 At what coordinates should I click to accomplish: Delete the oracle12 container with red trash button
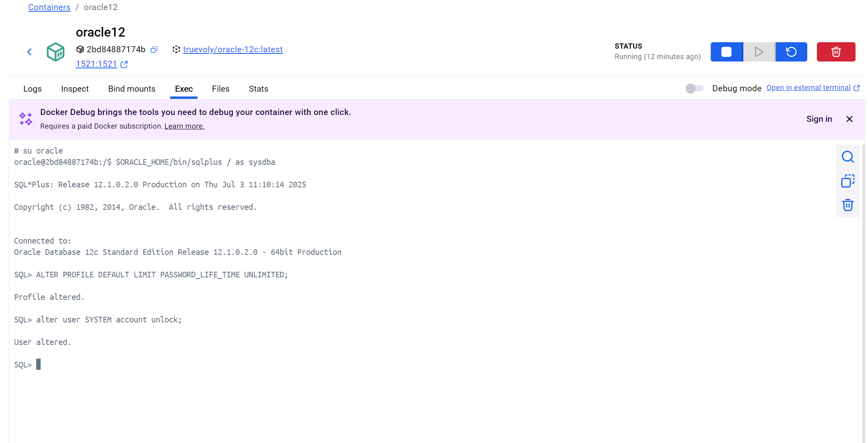(836, 52)
